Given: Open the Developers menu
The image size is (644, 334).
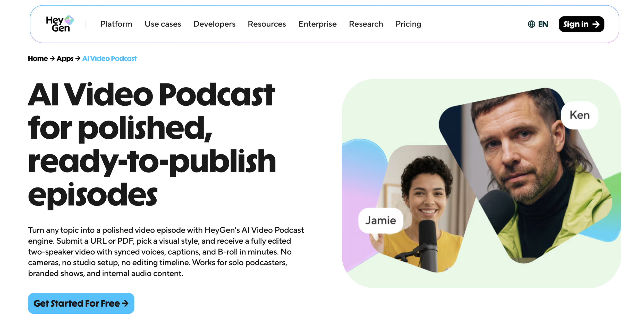Looking at the screenshot, I should (214, 24).
